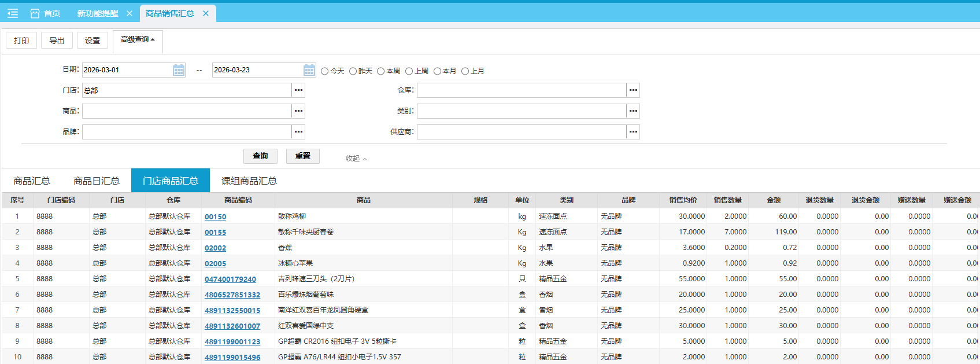The width and height of the screenshot is (980, 364).
Task: Select the 今天 radio button
Action: [325, 71]
